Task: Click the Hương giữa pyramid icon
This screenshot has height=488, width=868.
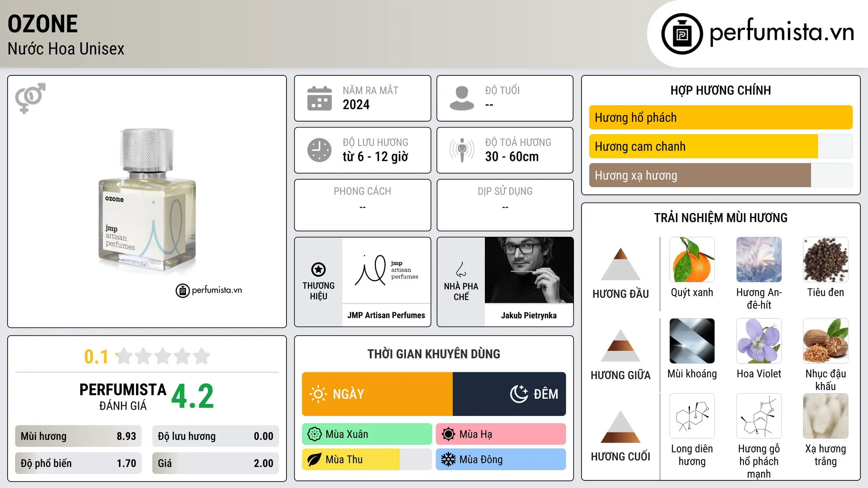Action: [x=620, y=345]
